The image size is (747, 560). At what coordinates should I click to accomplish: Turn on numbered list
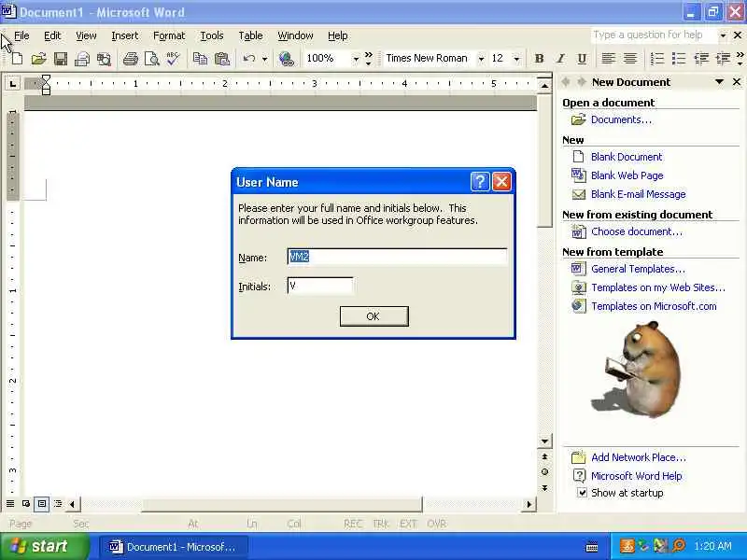(x=657, y=59)
